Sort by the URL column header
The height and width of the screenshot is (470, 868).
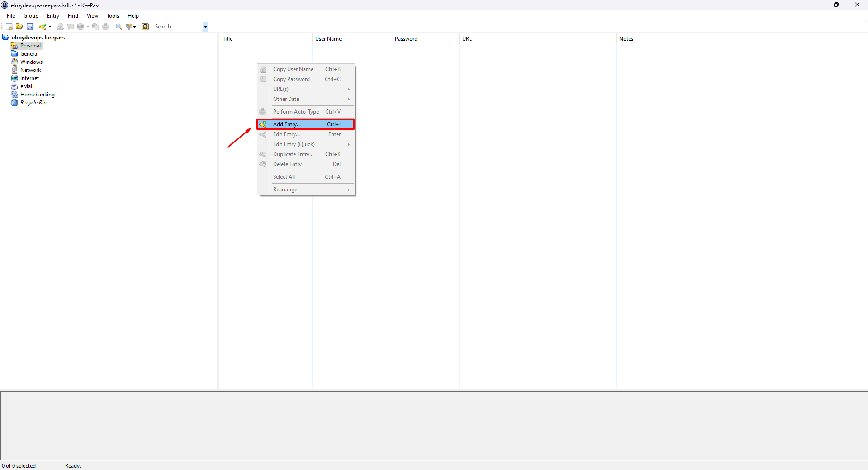(x=537, y=39)
